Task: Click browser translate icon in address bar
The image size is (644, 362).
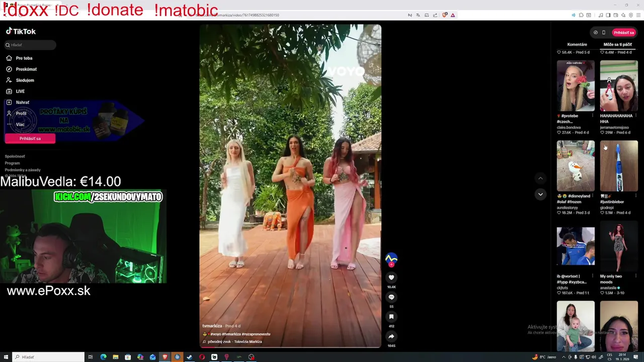Action: [x=418, y=15]
